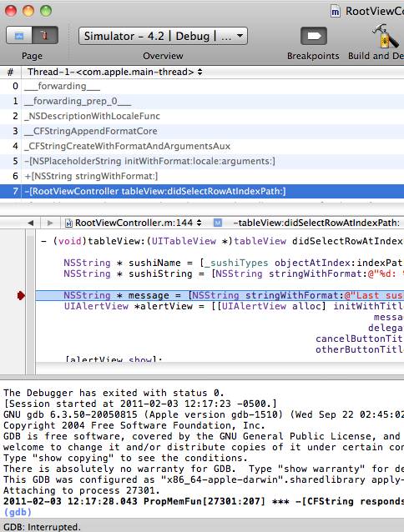This screenshot has height=532, width=404.
Task: Click the UIAlertView *alertView code line
Action: point(234,306)
